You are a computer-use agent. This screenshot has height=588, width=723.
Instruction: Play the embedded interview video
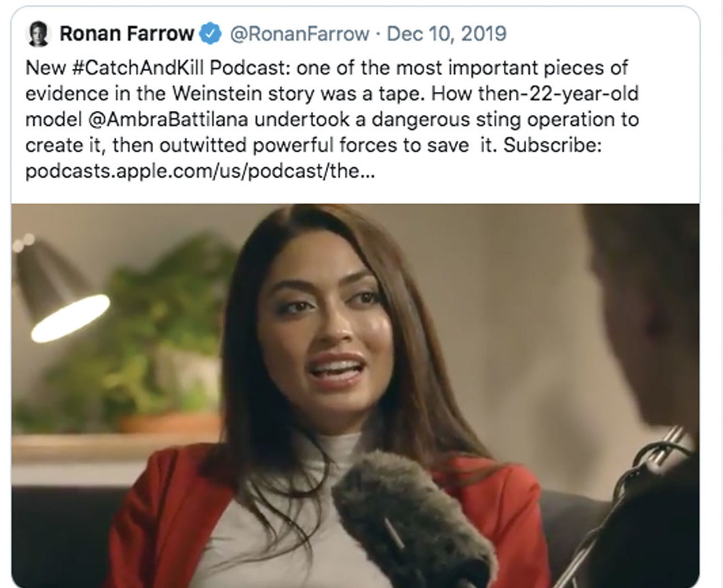tap(355, 395)
